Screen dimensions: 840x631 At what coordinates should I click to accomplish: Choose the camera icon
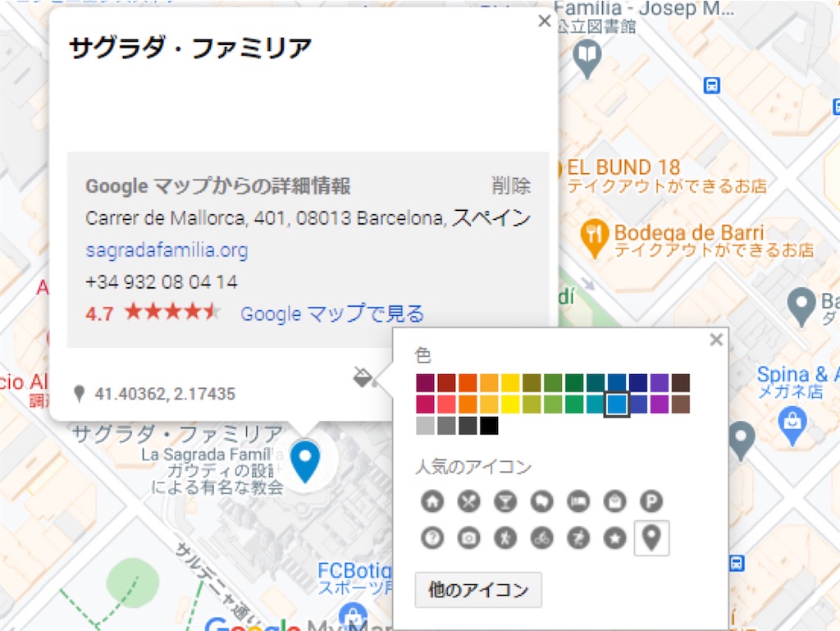point(468,537)
